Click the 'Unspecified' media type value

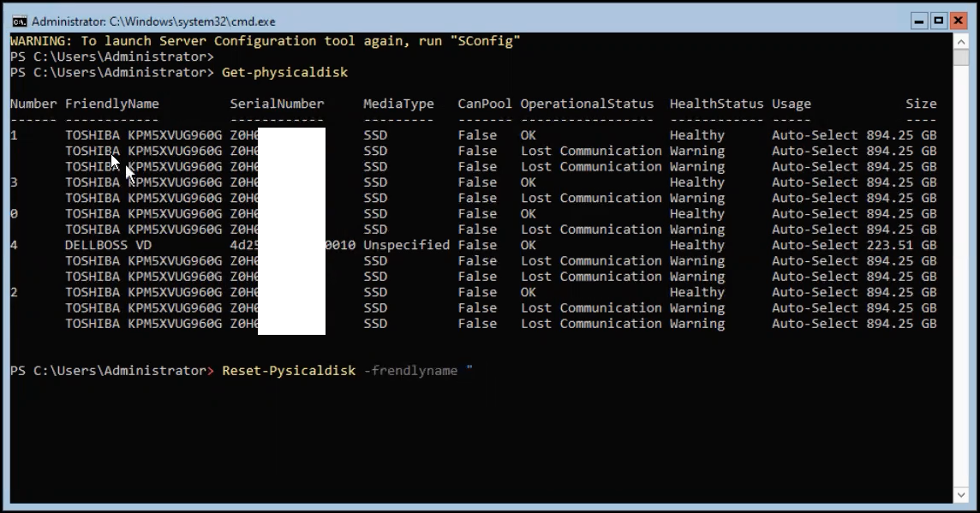(x=406, y=245)
